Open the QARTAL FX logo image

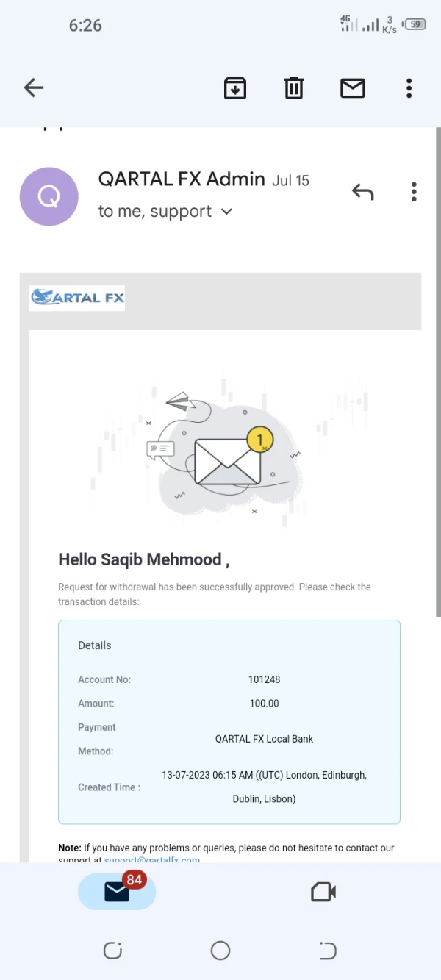point(77,298)
